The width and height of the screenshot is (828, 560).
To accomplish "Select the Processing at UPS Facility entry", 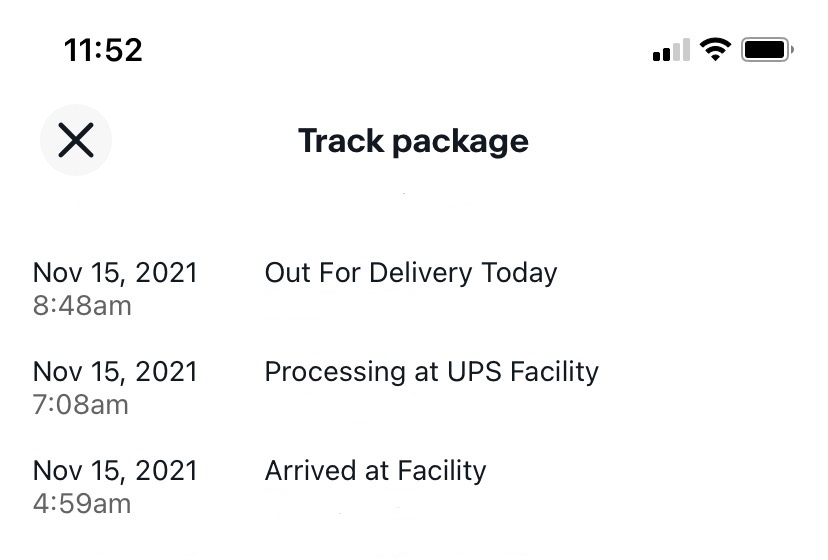I will 431,372.
